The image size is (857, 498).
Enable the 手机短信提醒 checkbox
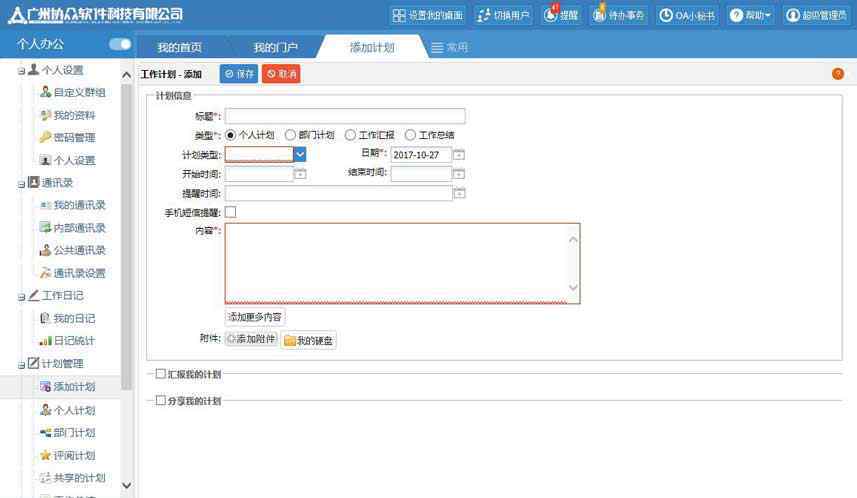pos(231,212)
